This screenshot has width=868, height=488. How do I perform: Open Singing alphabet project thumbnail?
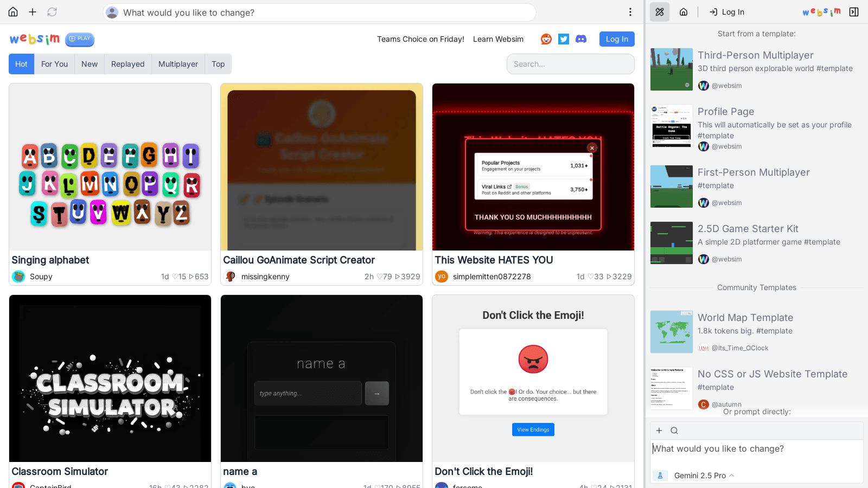coord(110,167)
